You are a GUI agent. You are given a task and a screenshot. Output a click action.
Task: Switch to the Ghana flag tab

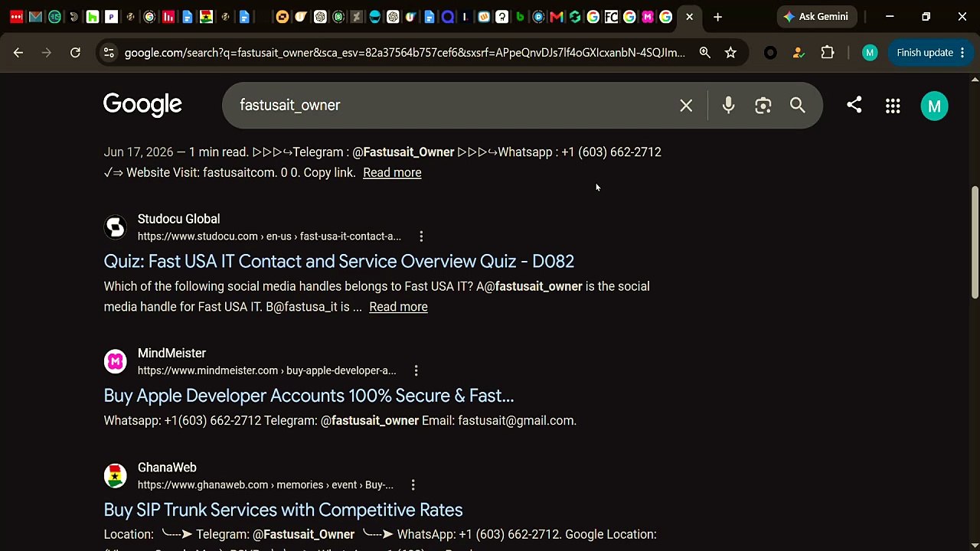point(206,17)
